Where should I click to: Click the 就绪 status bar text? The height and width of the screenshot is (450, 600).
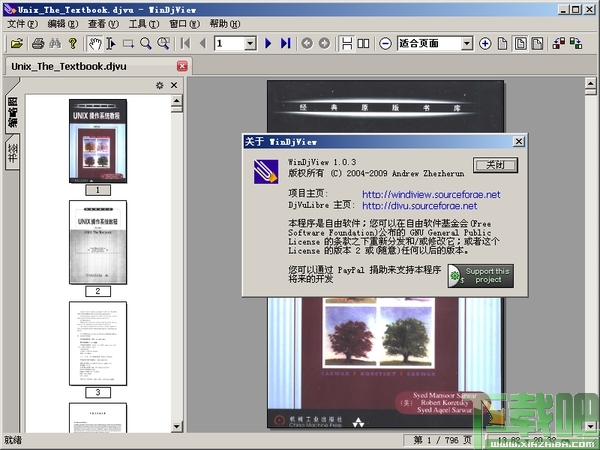click(13, 440)
